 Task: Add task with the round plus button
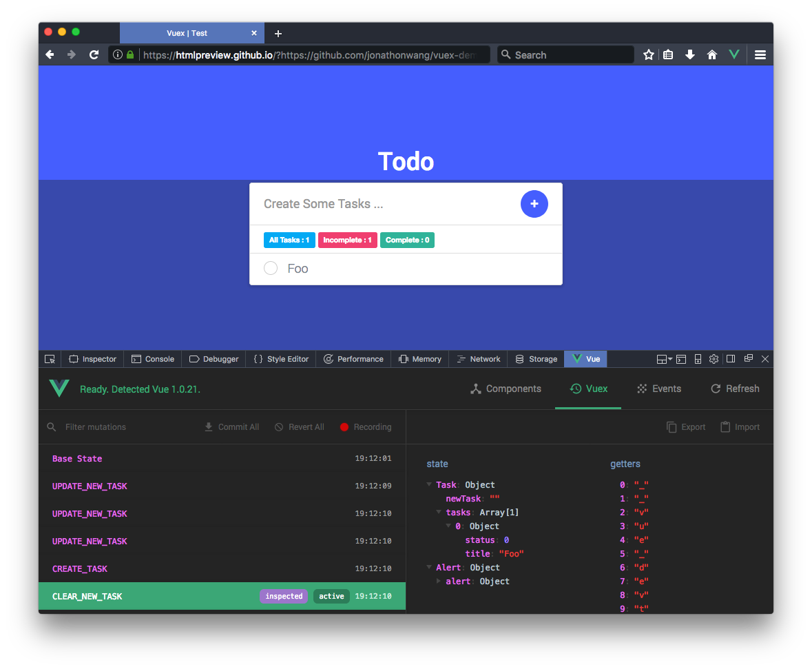point(534,204)
